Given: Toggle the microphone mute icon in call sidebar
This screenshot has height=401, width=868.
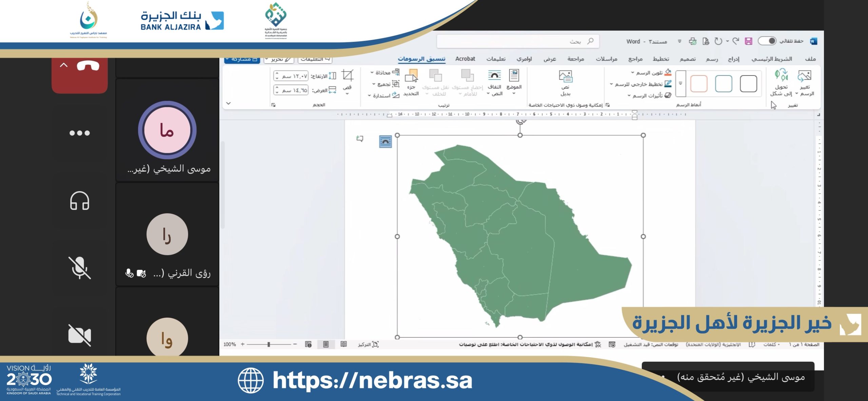Looking at the screenshot, I should 79,268.
